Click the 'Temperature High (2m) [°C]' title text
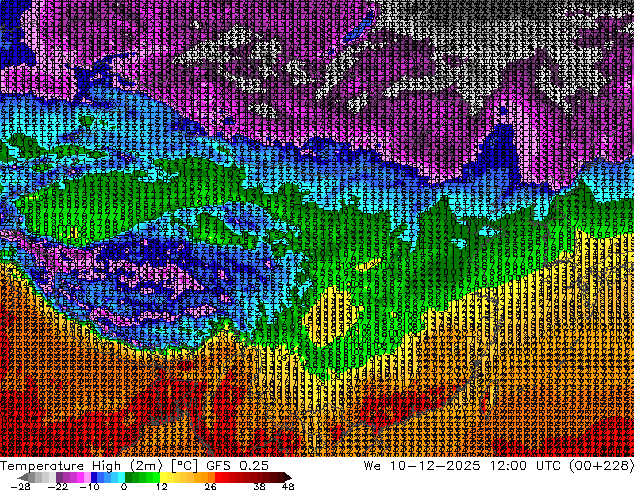Viewport: 634px width, 490px height. pos(99,466)
